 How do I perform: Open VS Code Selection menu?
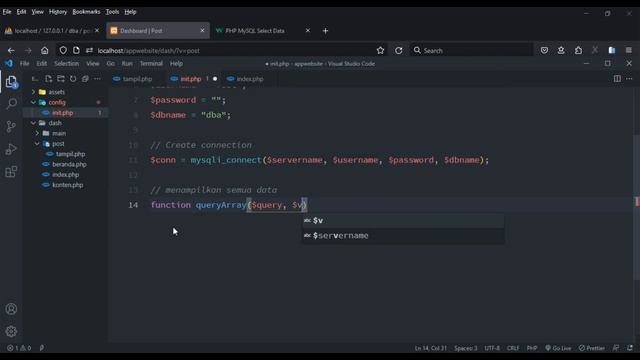[67, 64]
